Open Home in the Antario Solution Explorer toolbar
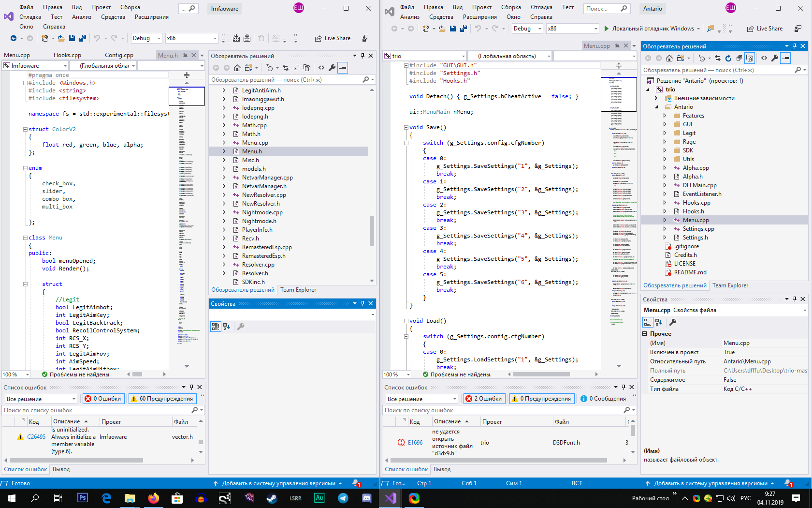 (x=669, y=58)
